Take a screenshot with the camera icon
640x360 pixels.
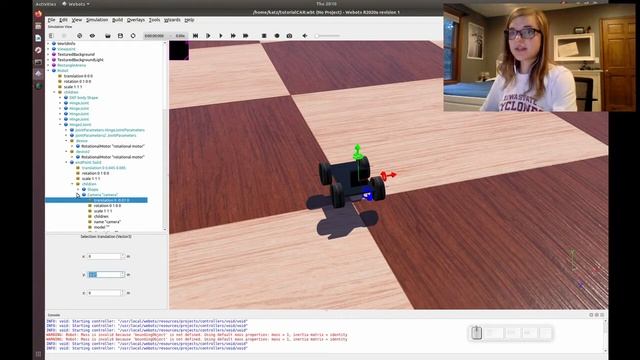[x=289, y=36]
